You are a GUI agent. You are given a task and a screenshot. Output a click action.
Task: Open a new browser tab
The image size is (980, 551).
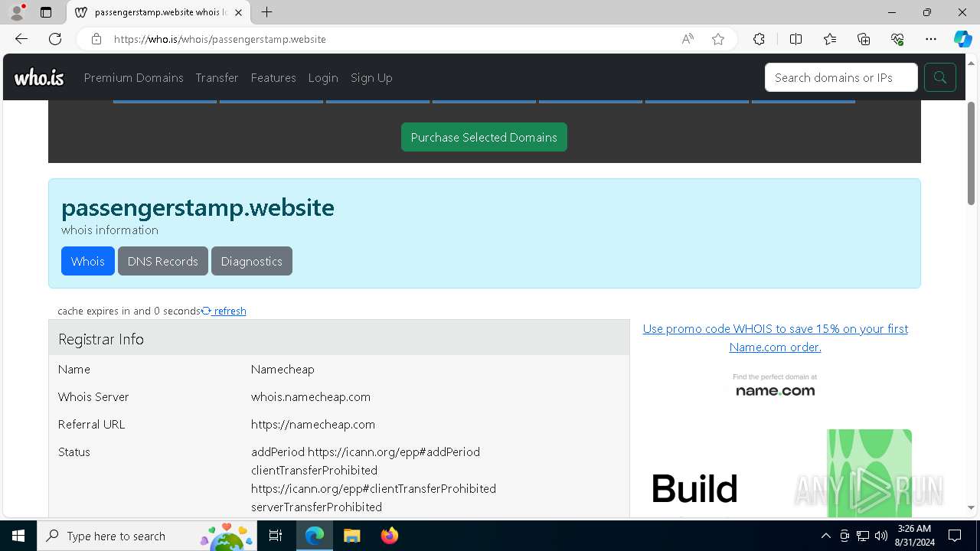[266, 12]
